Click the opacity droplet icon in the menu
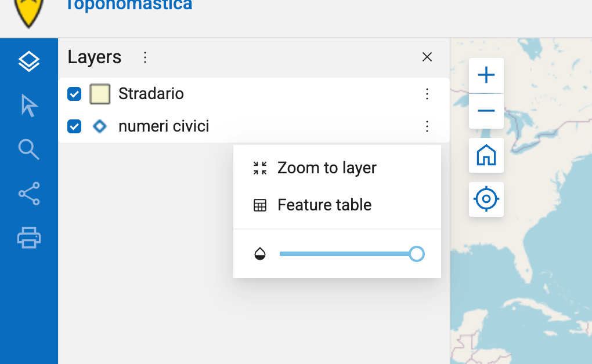Viewport: 592px width, 364px height. pyautogui.click(x=260, y=253)
